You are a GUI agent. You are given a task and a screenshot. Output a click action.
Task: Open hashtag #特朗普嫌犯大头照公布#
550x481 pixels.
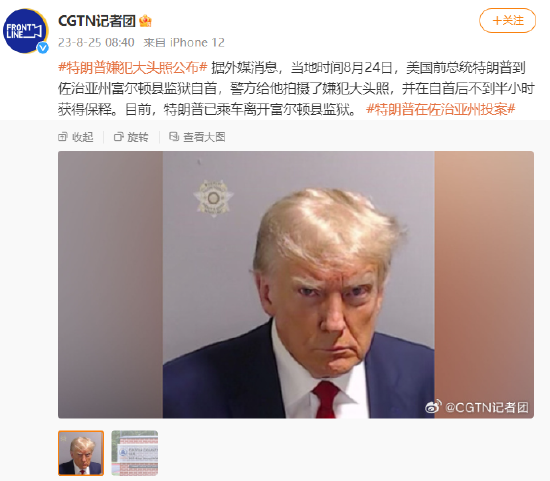133,67
